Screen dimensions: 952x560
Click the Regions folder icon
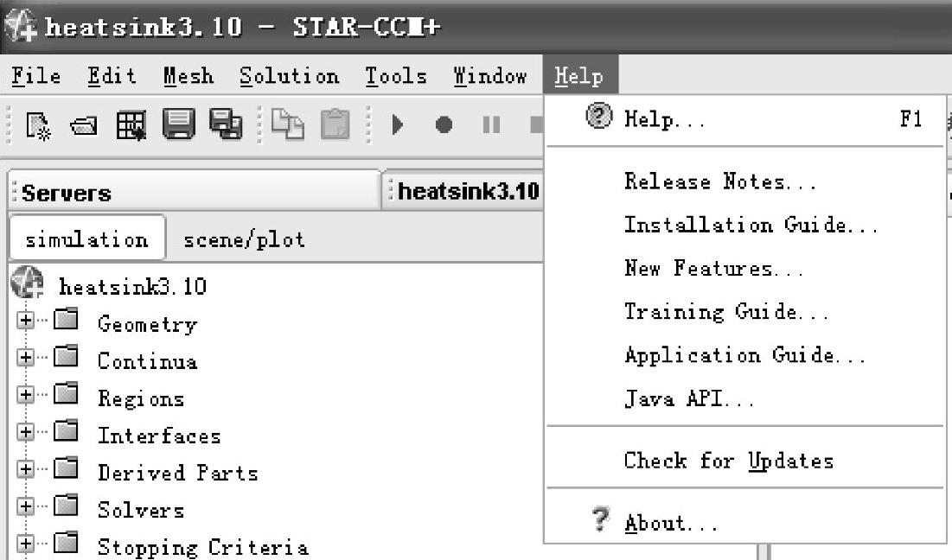click(66, 393)
